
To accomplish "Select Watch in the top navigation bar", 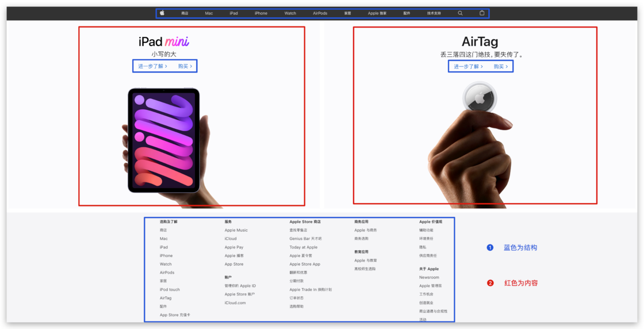I will coord(290,14).
